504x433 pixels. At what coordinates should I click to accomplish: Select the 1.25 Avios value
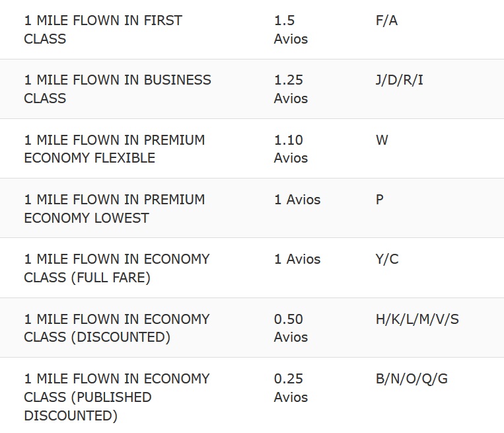[291, 89]
